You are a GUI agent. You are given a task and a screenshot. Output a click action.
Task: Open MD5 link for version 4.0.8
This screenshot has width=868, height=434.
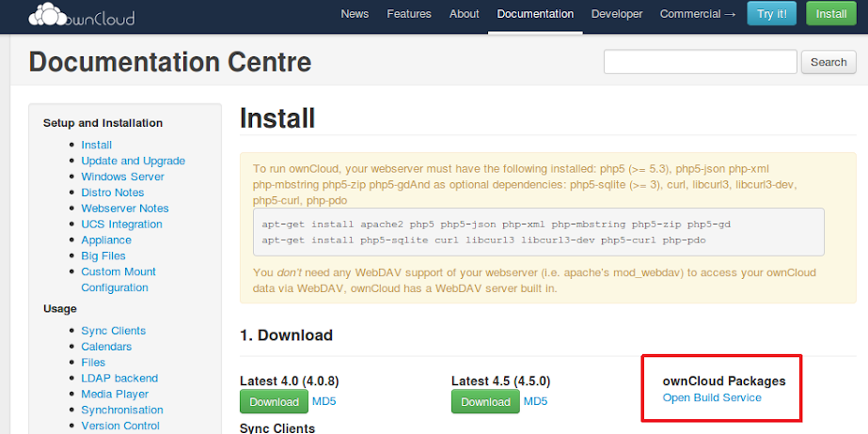324,401
